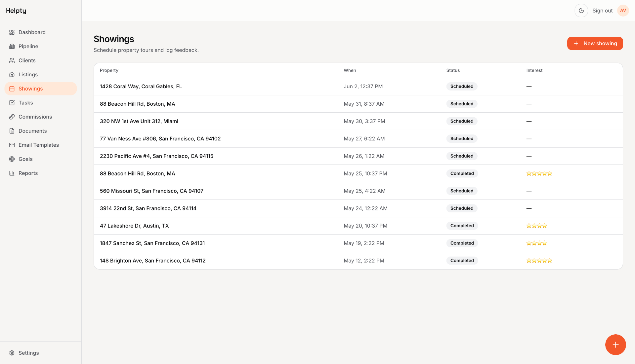Viewport: 635px width, 364px height.
Task: Open Settings at sidebar bottom
Action: (41, 353)
